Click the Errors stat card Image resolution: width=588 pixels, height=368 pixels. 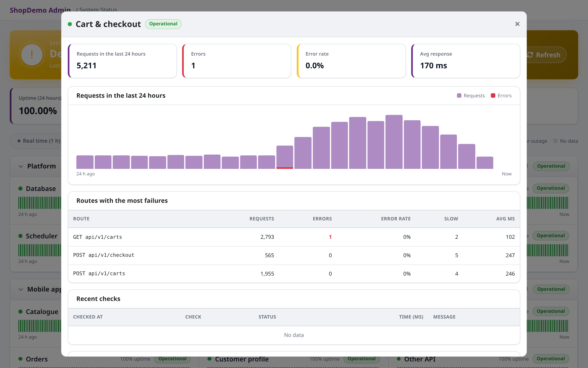click(x=237, y=61)
